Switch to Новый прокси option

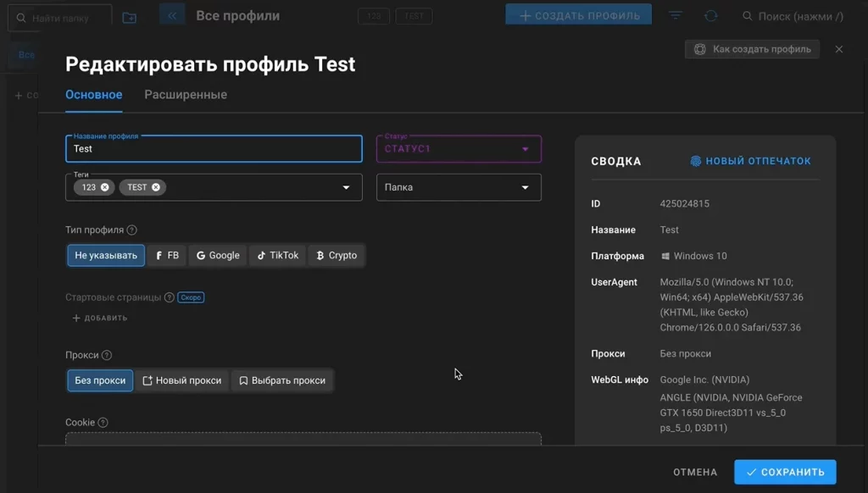pos(182,380)
